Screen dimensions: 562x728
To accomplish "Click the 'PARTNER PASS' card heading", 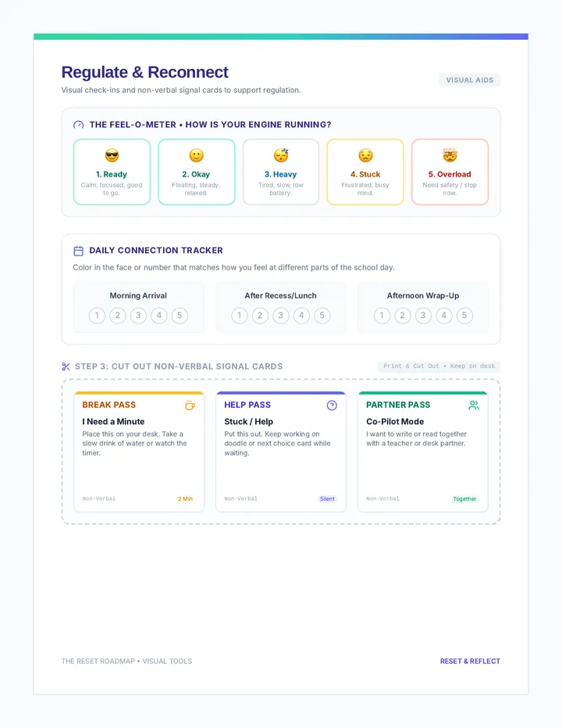I will 398,405.
